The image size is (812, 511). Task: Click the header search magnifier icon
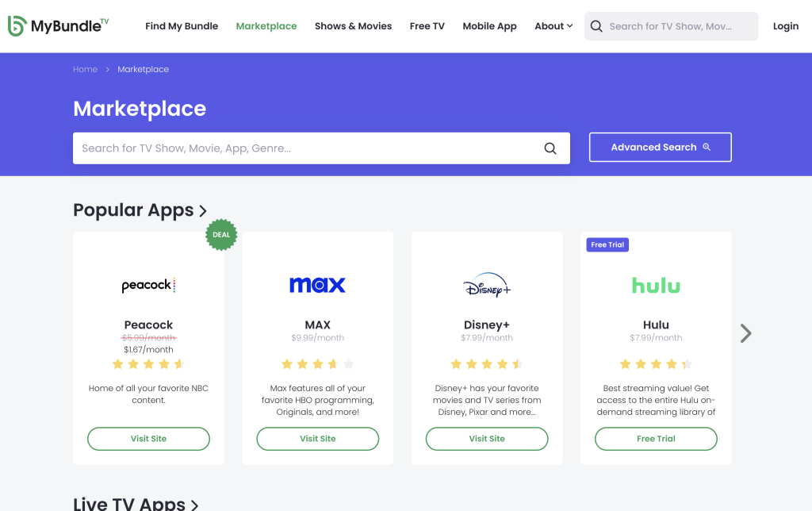[x=596, y=26]
